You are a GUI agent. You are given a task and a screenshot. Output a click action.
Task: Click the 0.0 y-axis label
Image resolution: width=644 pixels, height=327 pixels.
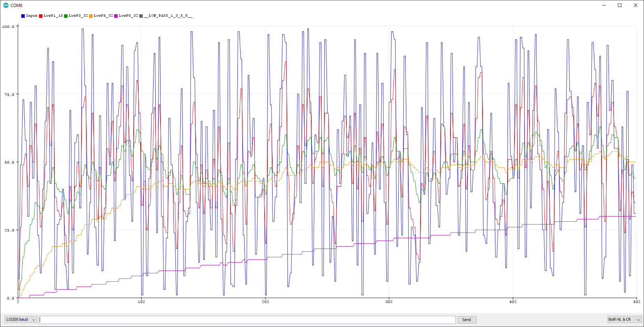point(10,298)
